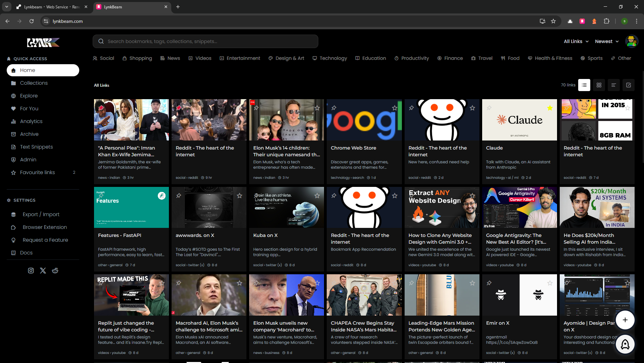644x363 pixels.
Task: Click the search magnifier icon
Action: pyautogui.click(x=101, y=41)
